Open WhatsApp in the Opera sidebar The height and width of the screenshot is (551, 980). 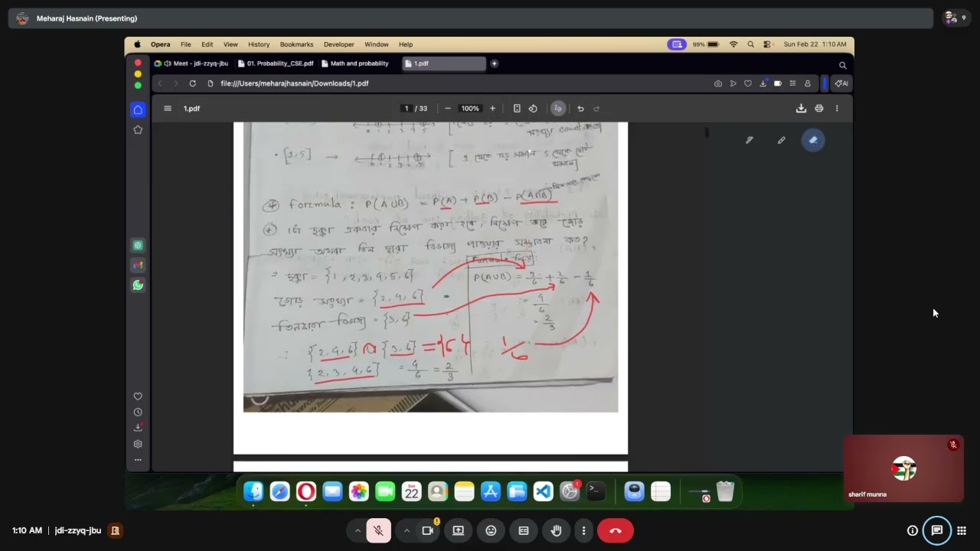[138, 285]
